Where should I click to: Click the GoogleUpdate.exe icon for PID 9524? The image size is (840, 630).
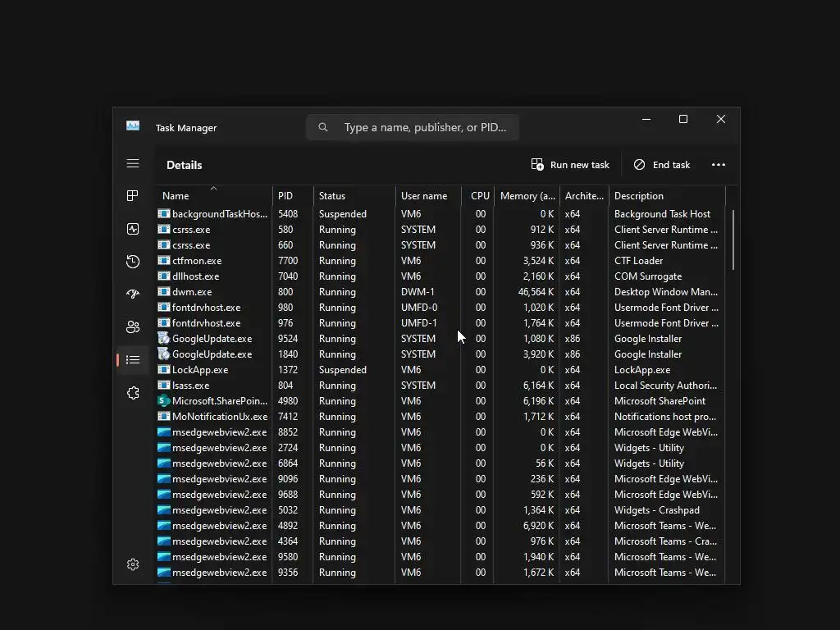pyautogui.click(x=164, y=339)
